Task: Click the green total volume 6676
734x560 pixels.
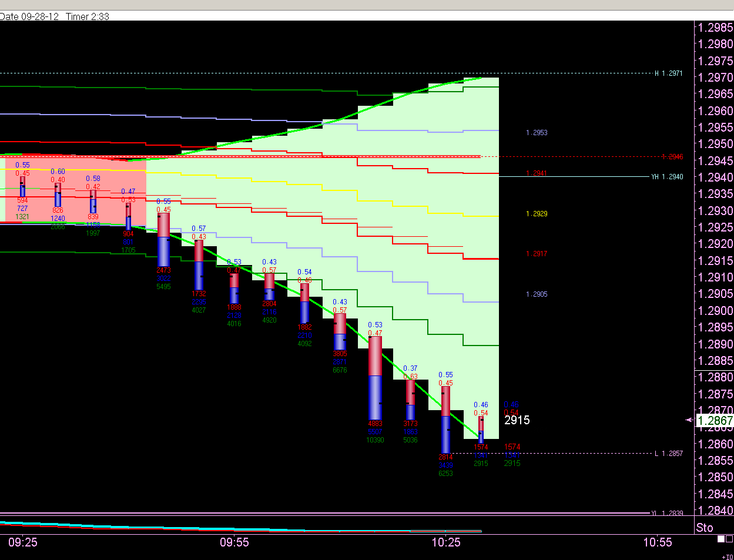Action: [340, 370]
